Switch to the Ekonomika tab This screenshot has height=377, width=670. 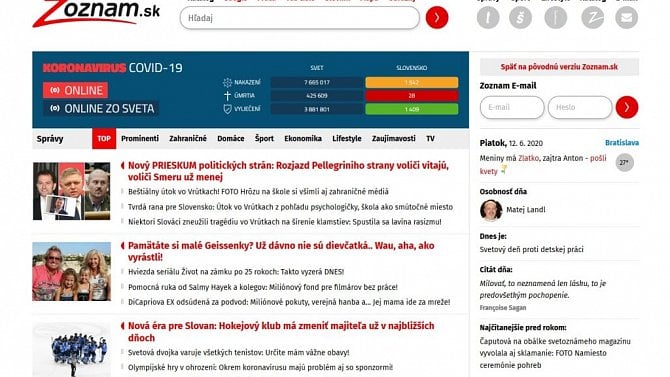[303, 138]
